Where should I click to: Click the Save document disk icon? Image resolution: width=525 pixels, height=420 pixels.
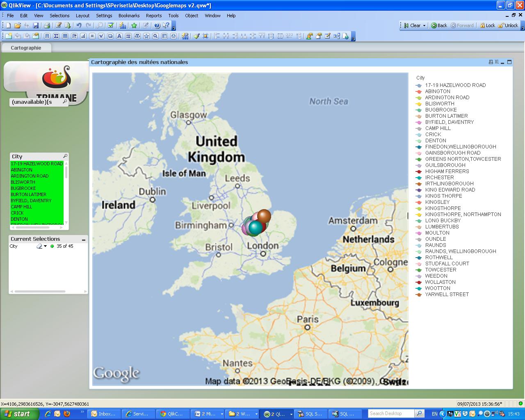pos(36,25)
